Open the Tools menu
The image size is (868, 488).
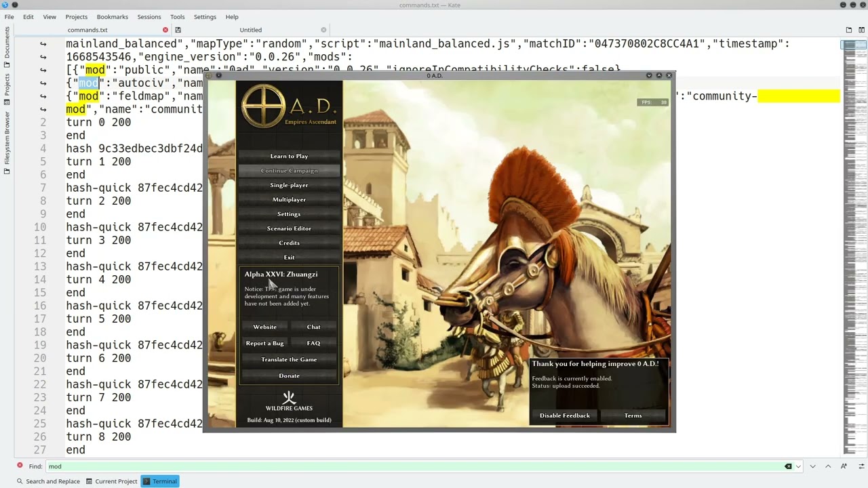click(x=177, y=17)
